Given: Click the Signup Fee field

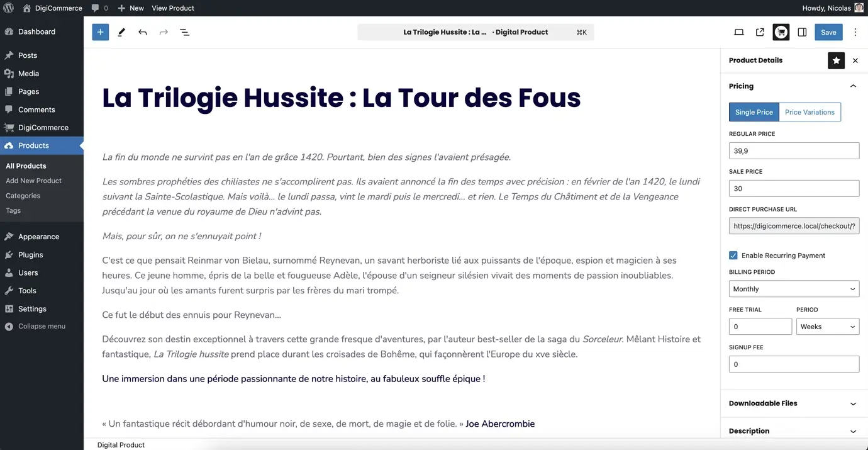Looking at the screenshot, I should click(x=794, y=364).
